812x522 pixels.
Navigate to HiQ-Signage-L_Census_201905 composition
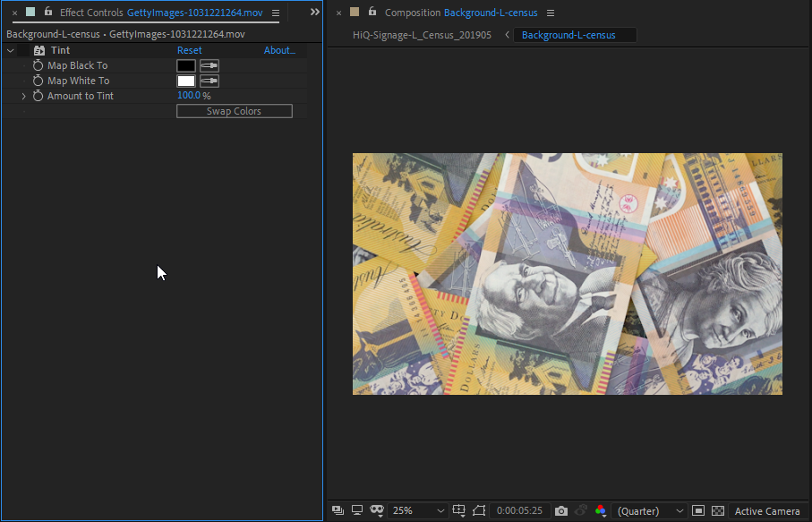pyautogui.click(x=422, y=35)
